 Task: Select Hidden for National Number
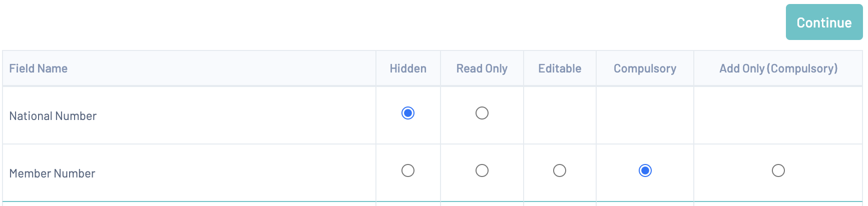408,113
